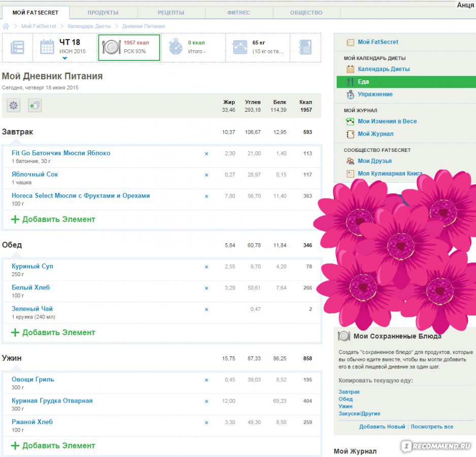Click the calendar icon next to ЧТ 18

point(47,47)
